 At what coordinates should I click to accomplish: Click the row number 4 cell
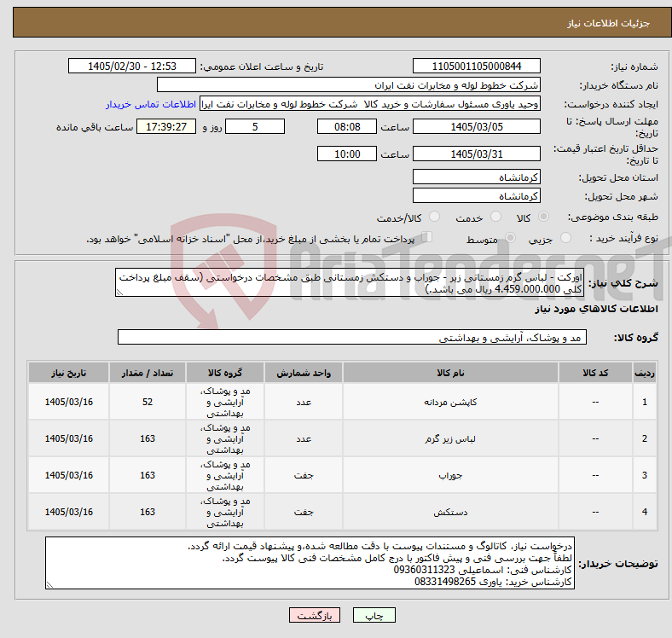tap(644, 512)
